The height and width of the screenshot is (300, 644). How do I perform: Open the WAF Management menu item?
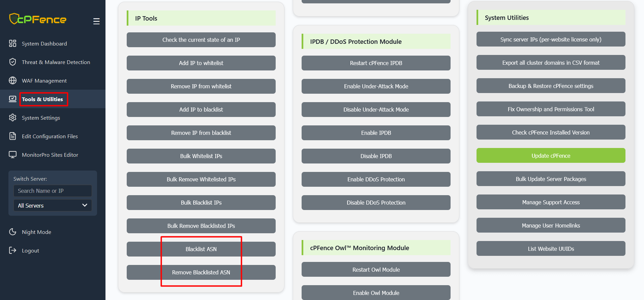[44, 81]
